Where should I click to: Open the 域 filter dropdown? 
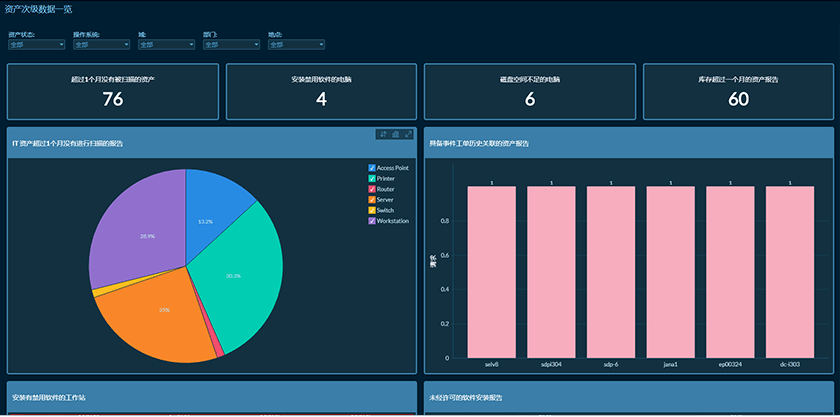point(167,44)
